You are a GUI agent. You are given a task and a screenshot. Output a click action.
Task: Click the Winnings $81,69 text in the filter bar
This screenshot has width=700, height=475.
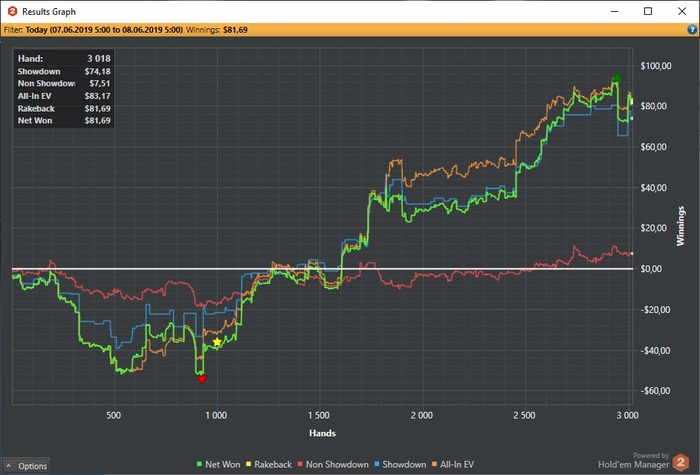[x=217, y=30]
